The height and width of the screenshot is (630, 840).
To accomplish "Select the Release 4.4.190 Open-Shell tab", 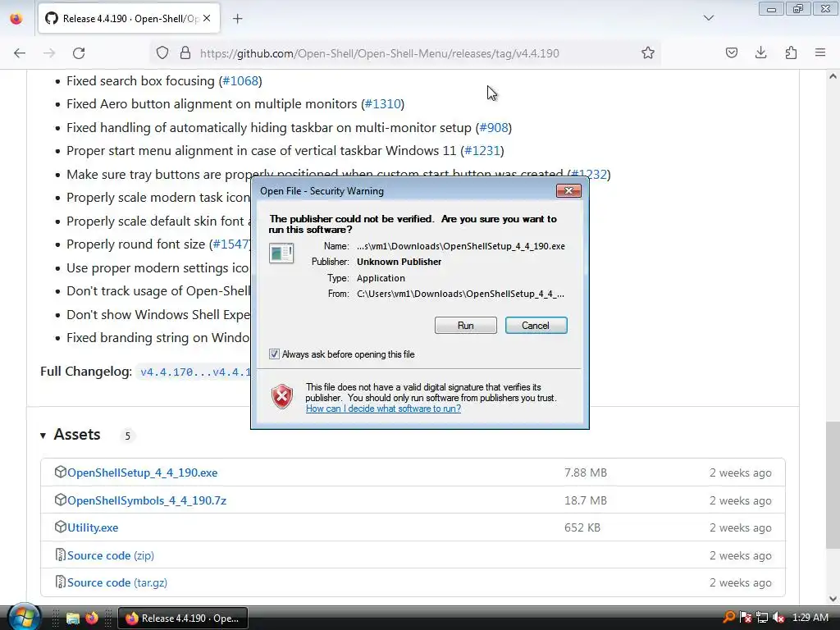I will [x=129, y=19].
